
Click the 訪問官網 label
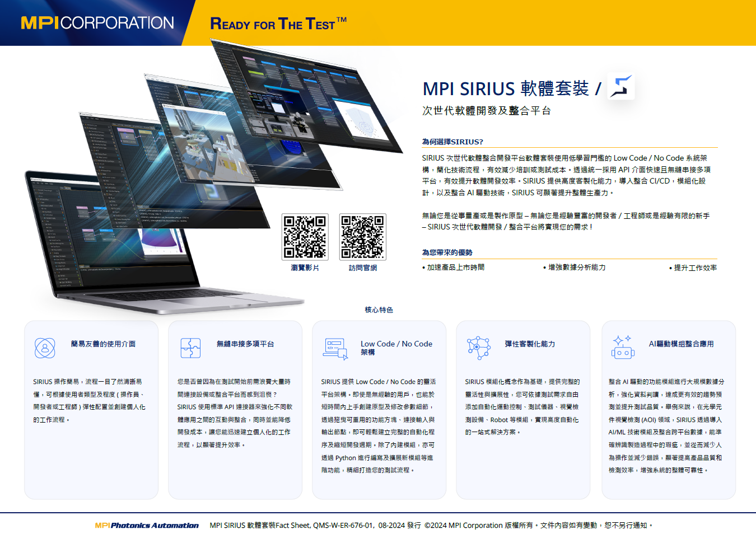click(363, 268)
